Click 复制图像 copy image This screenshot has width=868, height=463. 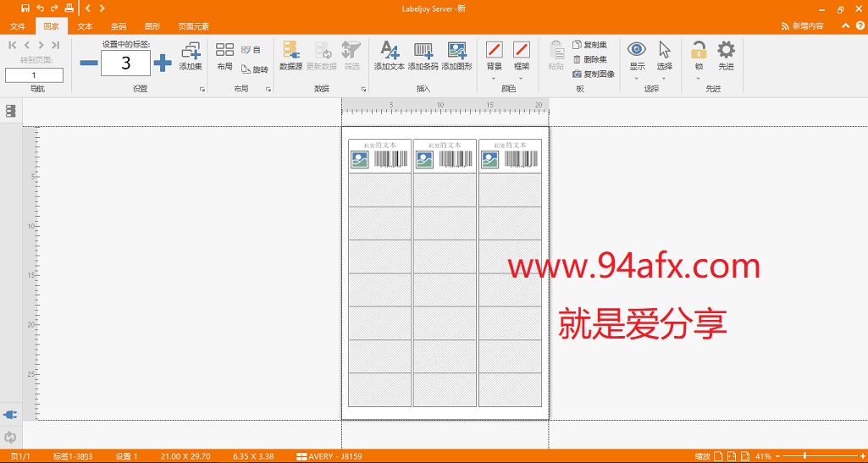pos(594,74)
